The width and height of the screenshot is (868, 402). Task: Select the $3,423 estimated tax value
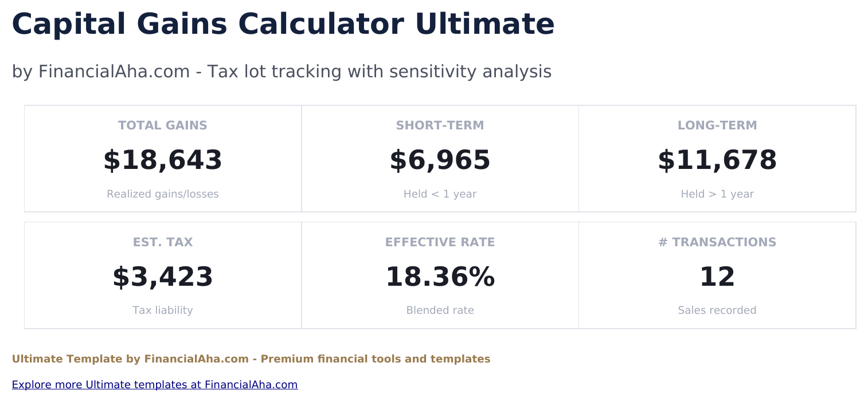163,277
